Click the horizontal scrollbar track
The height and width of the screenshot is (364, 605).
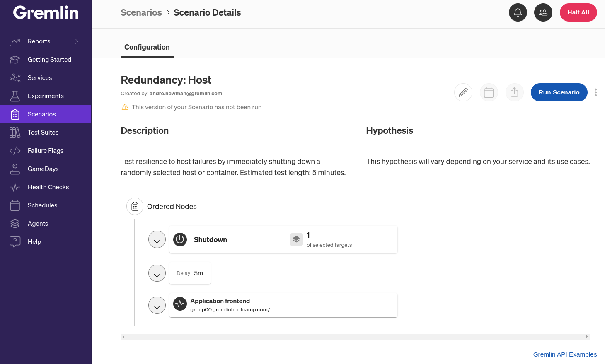click(x=355, y=337)
